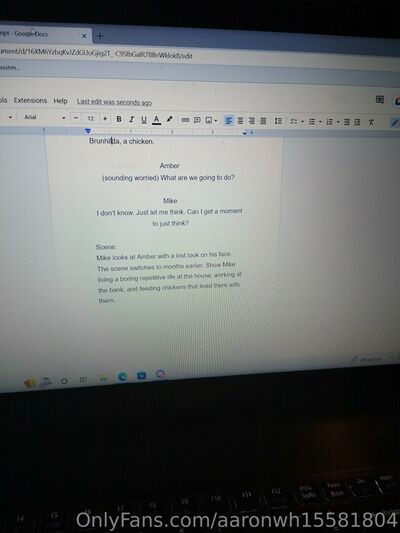Apply left alignment to text
The height and width of the screenshot is (533, 400).
point(229,120)
